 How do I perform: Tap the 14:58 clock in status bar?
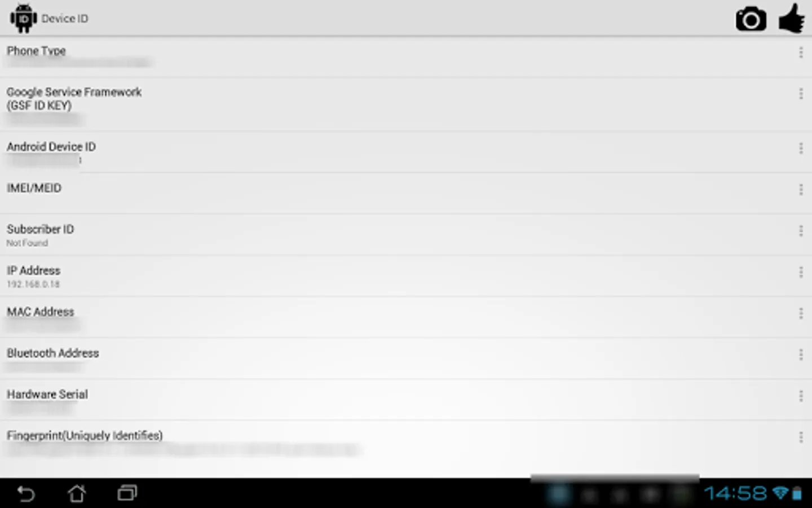click(735, 493)
